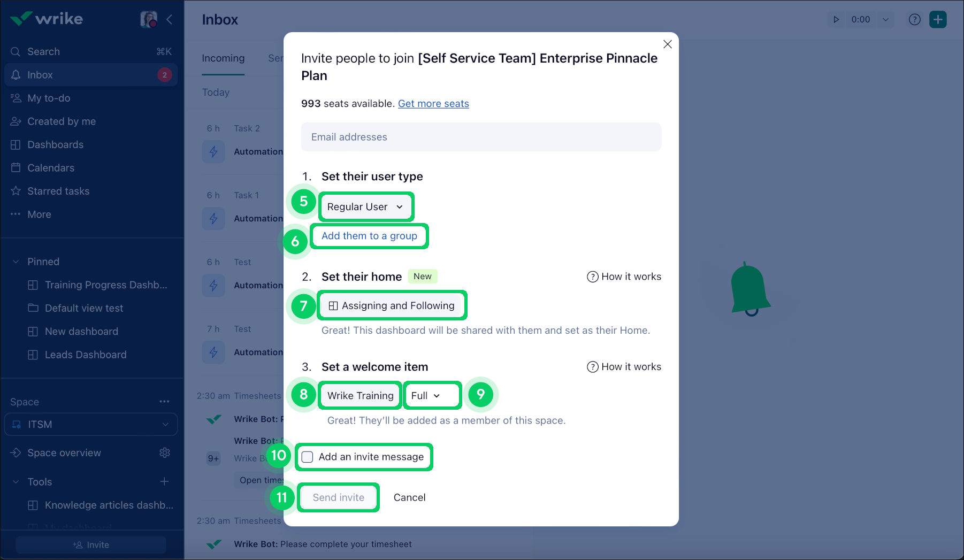Viewport: 964px width, 560px height.
Task: Add a new tool with plus icon
Action: pyautogui.click(x=164, y=482)
